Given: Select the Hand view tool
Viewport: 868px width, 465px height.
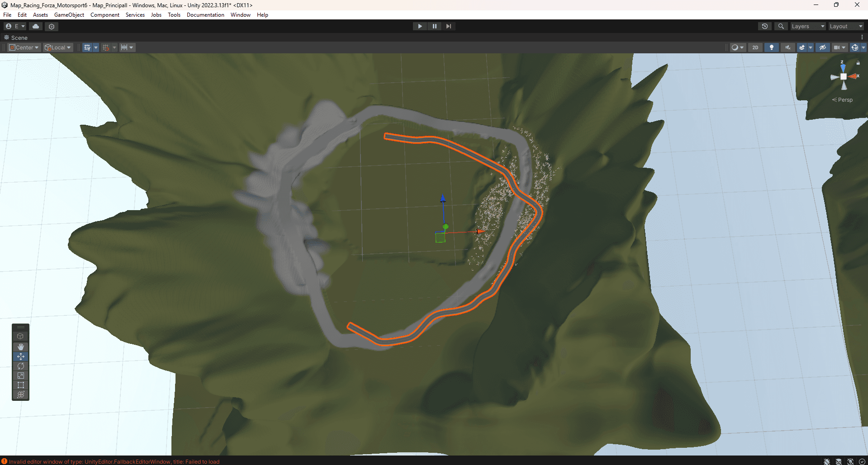Looking at the screenshot, I should coord(20,347).
